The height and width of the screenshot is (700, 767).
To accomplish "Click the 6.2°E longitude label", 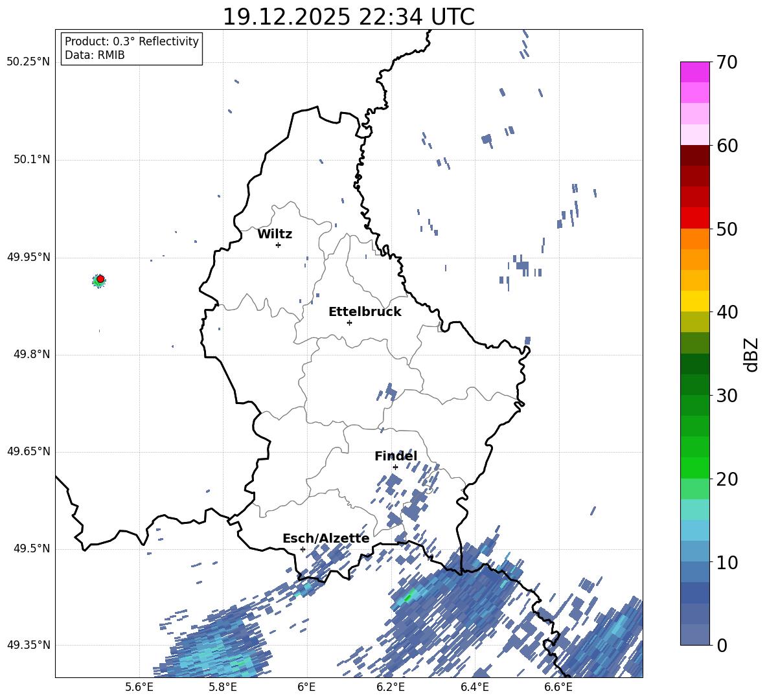I will (391, 687).
